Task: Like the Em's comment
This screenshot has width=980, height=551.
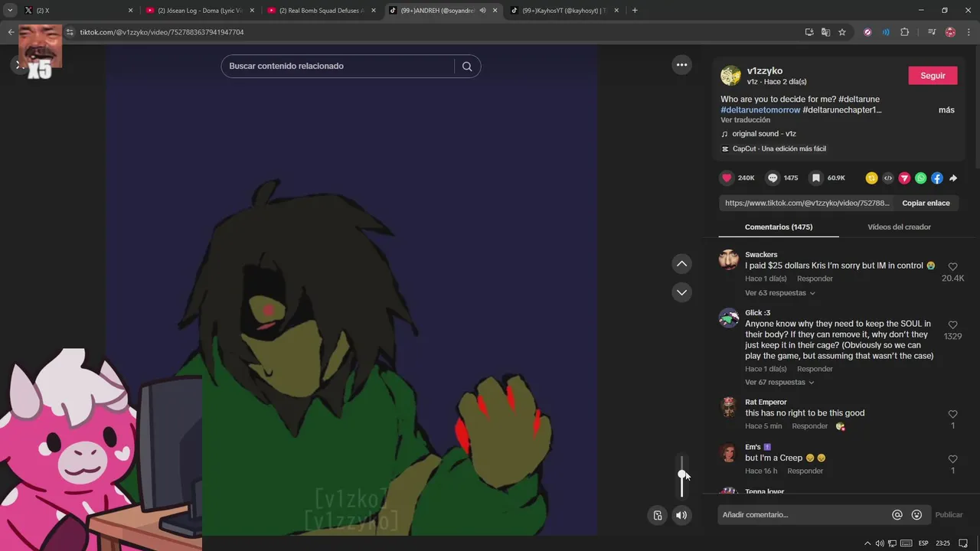Action: click(952, 459)
